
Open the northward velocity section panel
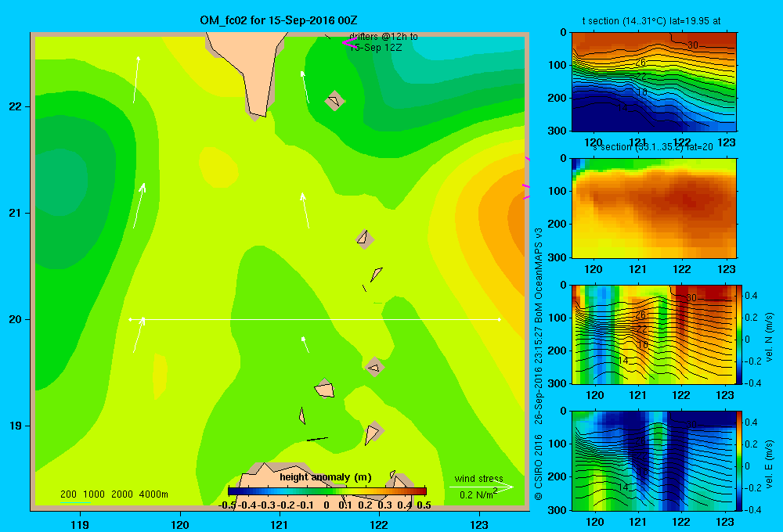pyautogui.click(x=654, y=334)
